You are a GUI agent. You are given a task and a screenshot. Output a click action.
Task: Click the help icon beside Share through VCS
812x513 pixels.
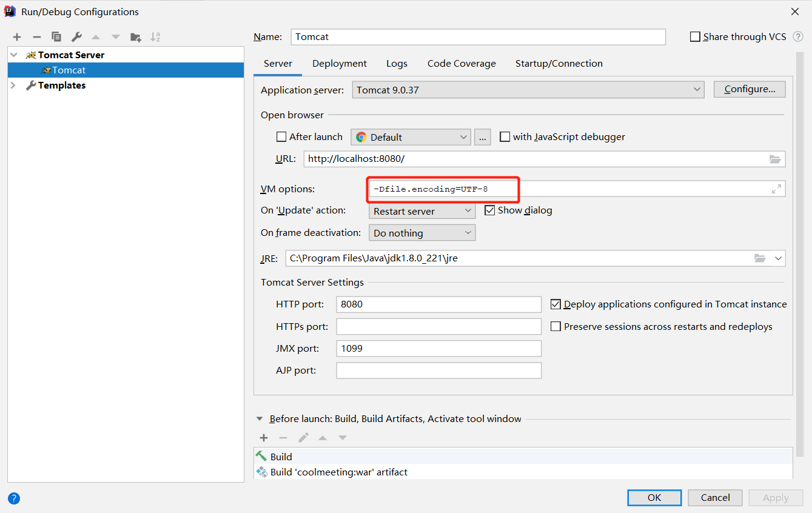click(798, 37)
